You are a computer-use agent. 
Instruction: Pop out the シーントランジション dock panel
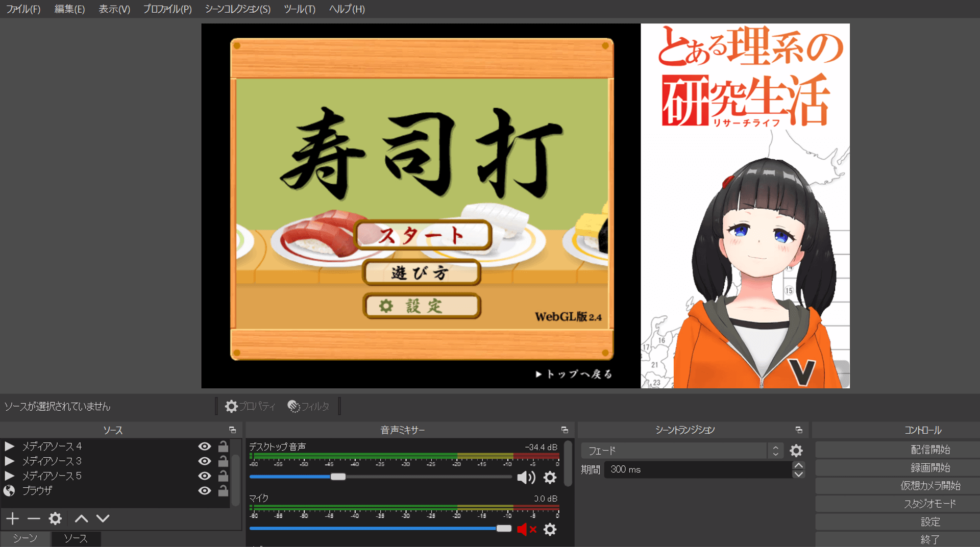799,430
